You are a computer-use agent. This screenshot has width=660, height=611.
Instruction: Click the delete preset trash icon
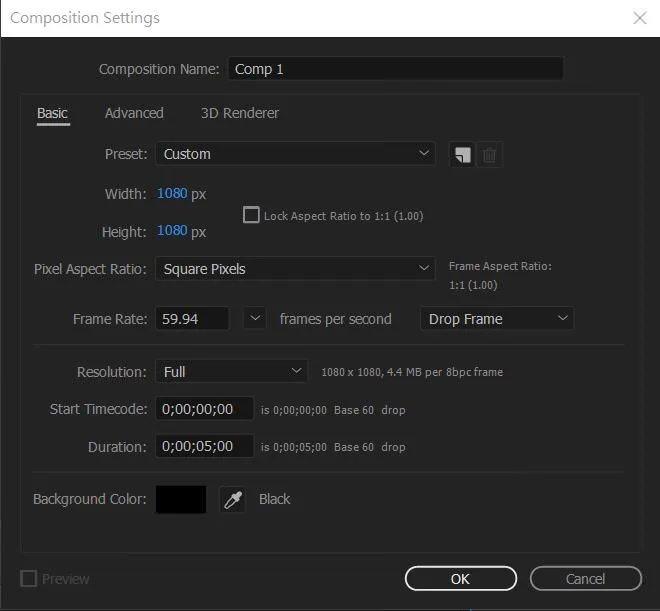tap(489, 154)
